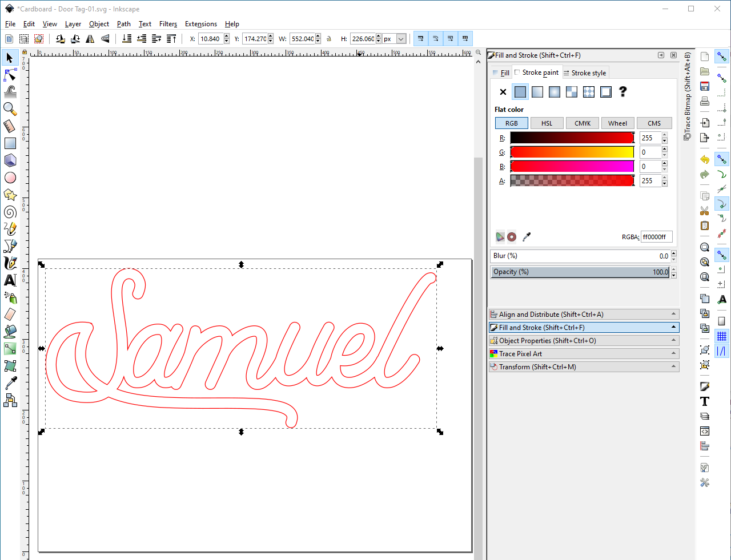Open the px units dropdown
The image size is (731, 560).
401,39
